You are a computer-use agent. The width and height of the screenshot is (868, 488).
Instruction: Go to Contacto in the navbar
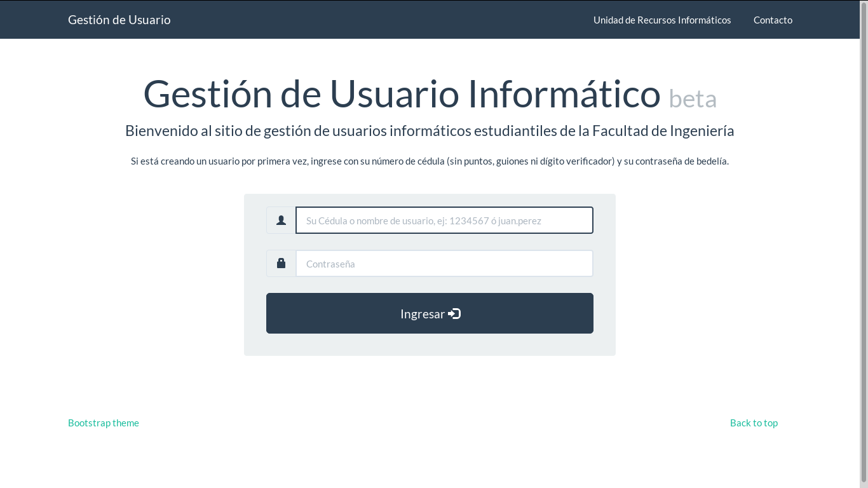point(773,20)
